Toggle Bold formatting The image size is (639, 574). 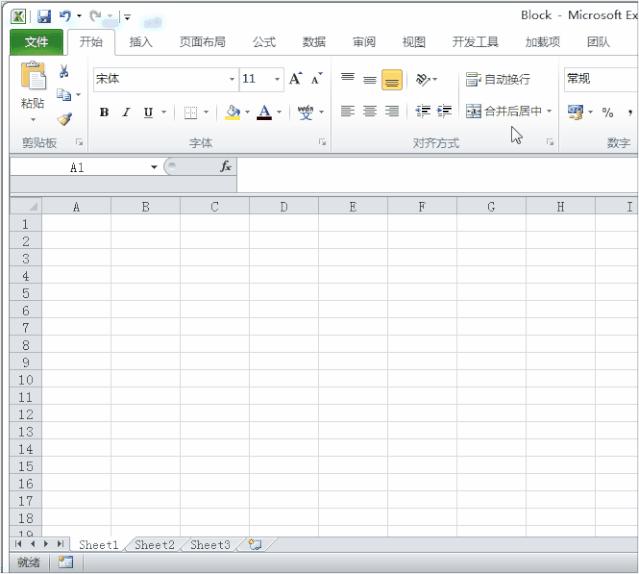pyautogui.click(x=104, y=112)
